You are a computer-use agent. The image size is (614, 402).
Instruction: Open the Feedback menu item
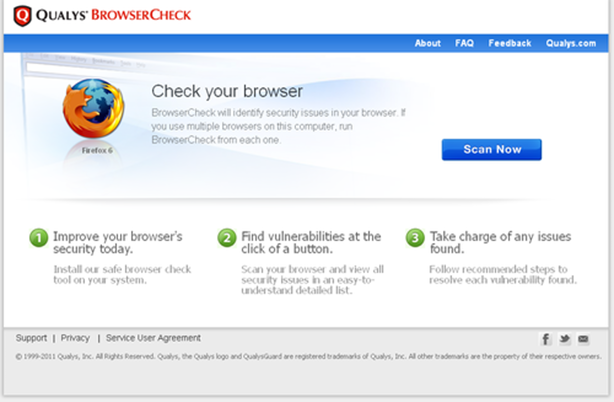[x=510, y=43]
